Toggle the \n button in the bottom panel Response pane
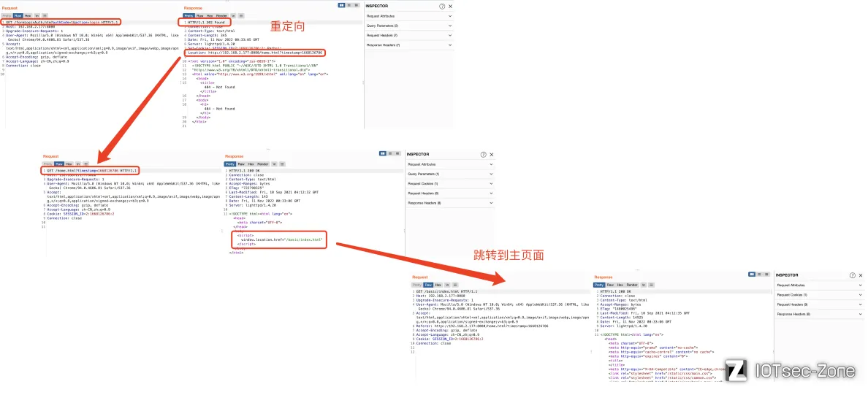Image resolution: width=868 pixels, height=395 pixels. (643, 285)
